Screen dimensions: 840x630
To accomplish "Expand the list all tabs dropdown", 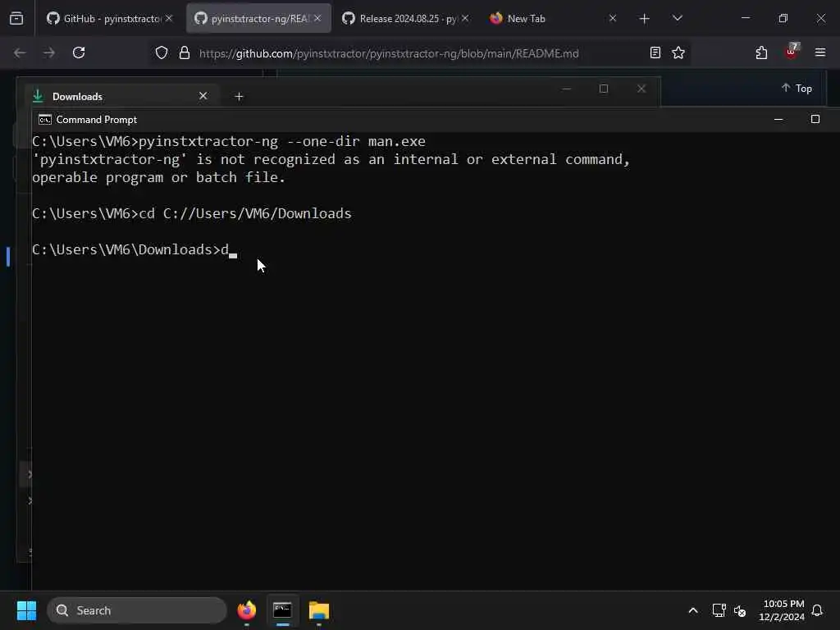I will (678, 18).
